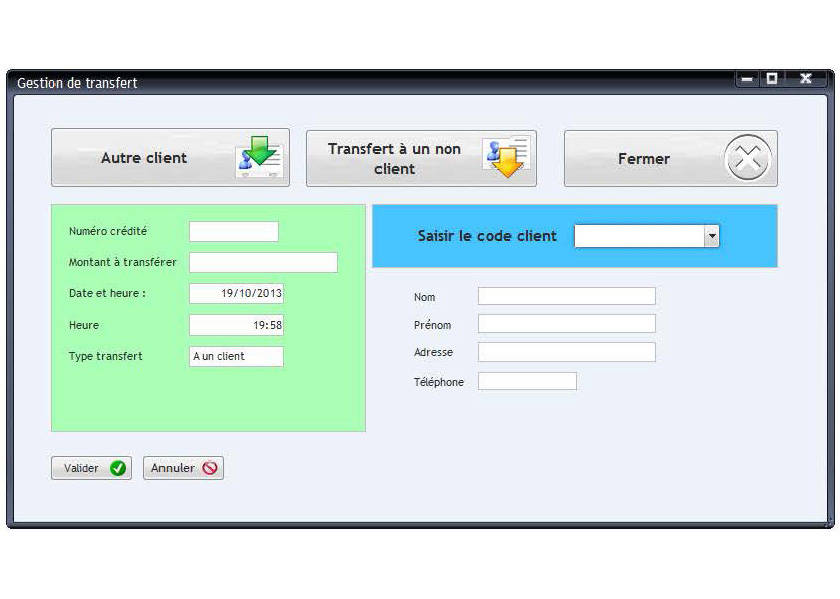The width and height of the screenshot is (840, 599).
Task: Select the Date et heure field showing 19/10/2013
Action: point(236,293)
